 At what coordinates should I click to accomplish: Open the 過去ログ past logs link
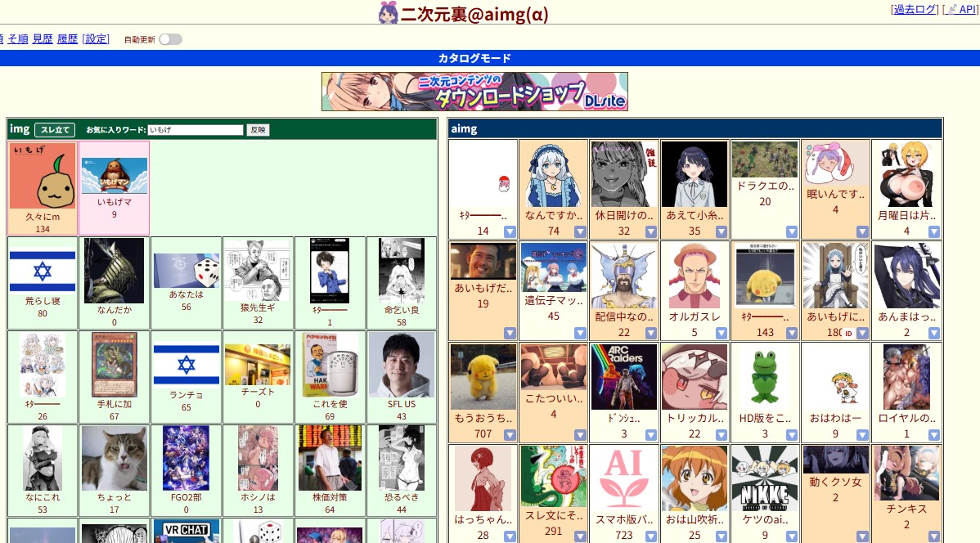[915, 9]
